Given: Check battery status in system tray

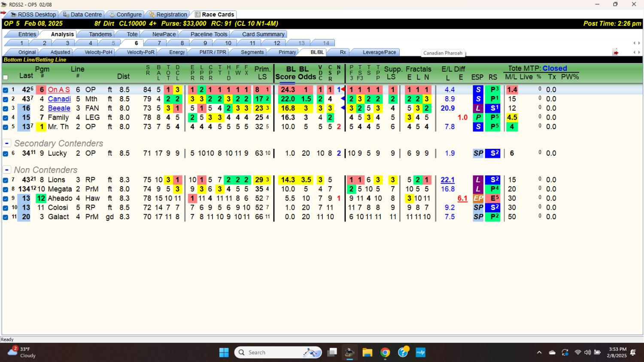Looking at the screenshot, I should [x=597, y=353].
